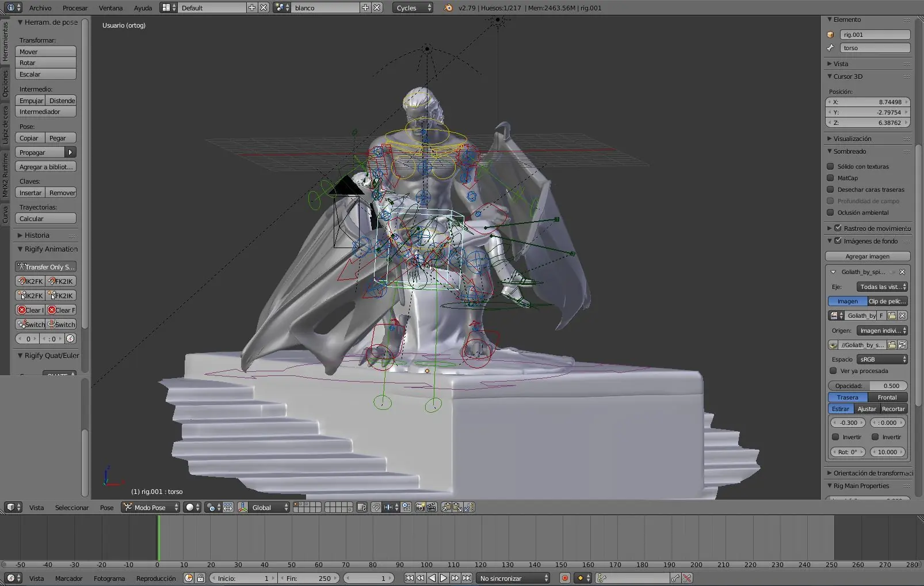Click the 'Inicio' start frame field
The width and height of the screenshot is (924, 586).
coord(243,578)
